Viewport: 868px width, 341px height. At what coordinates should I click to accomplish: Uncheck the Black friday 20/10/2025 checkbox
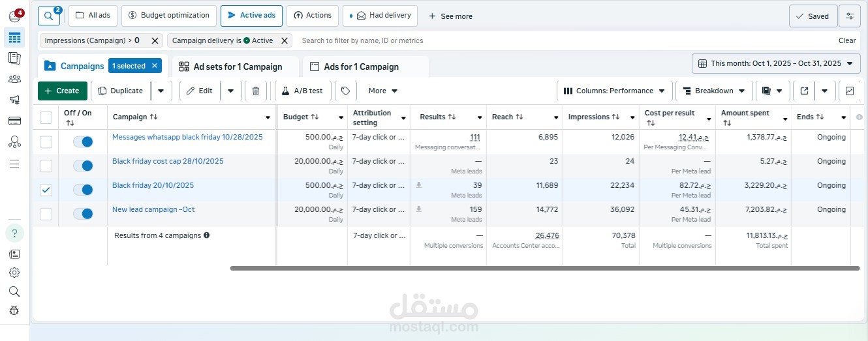coord(46,190)
